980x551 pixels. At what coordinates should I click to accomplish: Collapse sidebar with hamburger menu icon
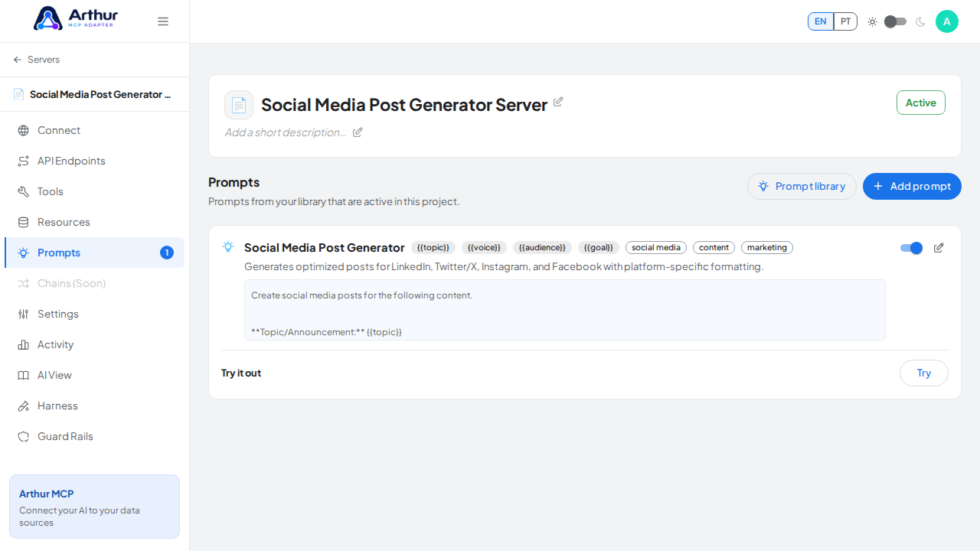click(163, 21)
